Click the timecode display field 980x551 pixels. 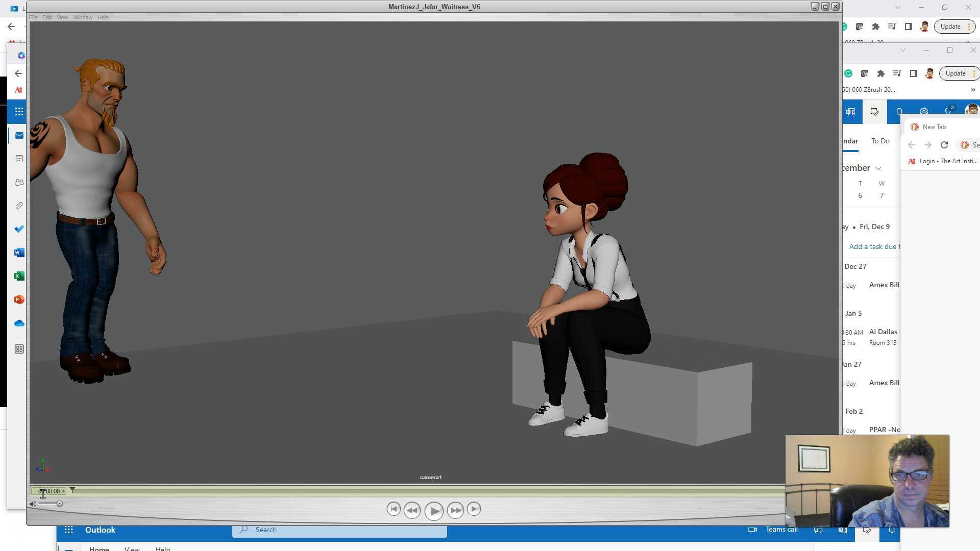[50, 491]
